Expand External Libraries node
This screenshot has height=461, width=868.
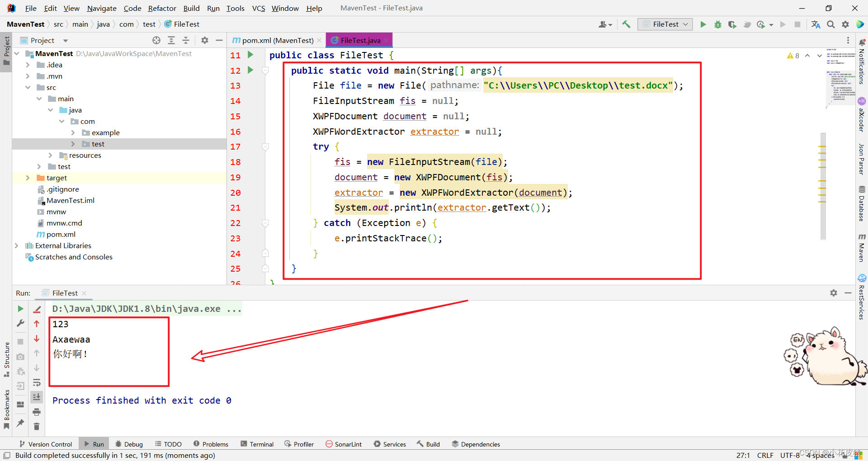[16, 245]
